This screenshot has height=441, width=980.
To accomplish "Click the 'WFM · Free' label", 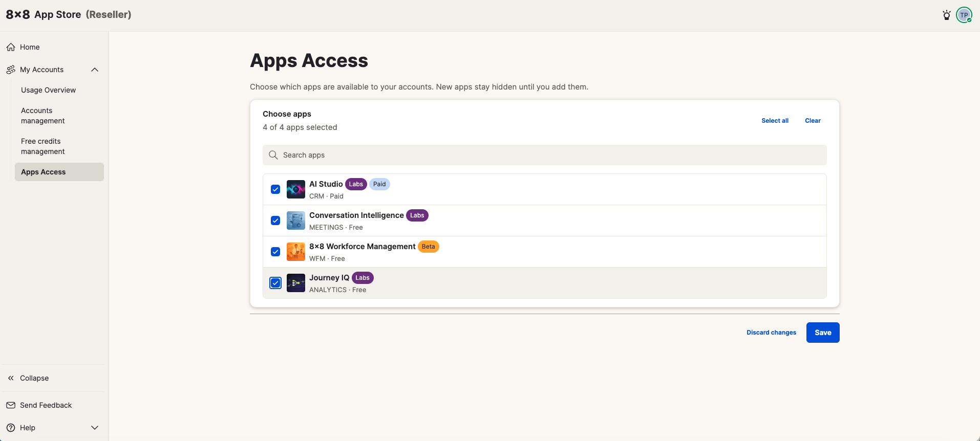I will (x=327, y=258).
